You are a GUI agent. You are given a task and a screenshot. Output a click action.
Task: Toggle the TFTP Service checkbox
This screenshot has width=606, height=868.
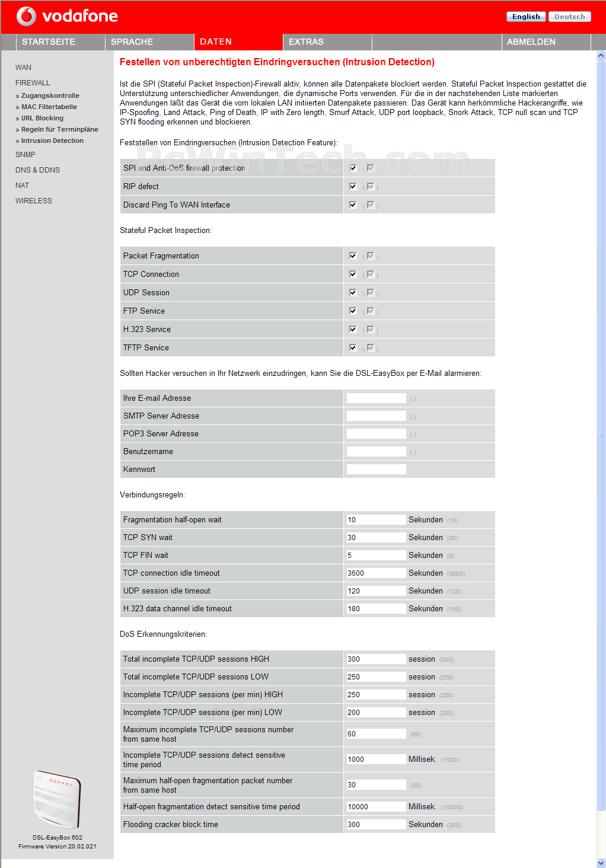pyautogui.click(x=353, y=347)
